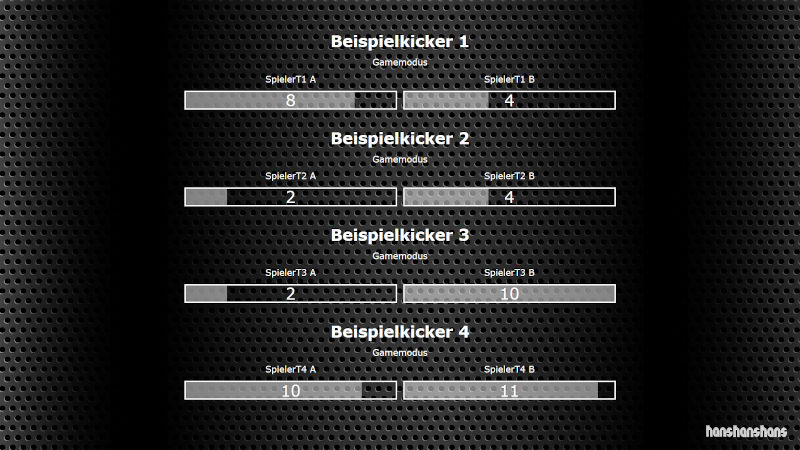Select SpielerT2 B score bar showing 4

[509, 197]
